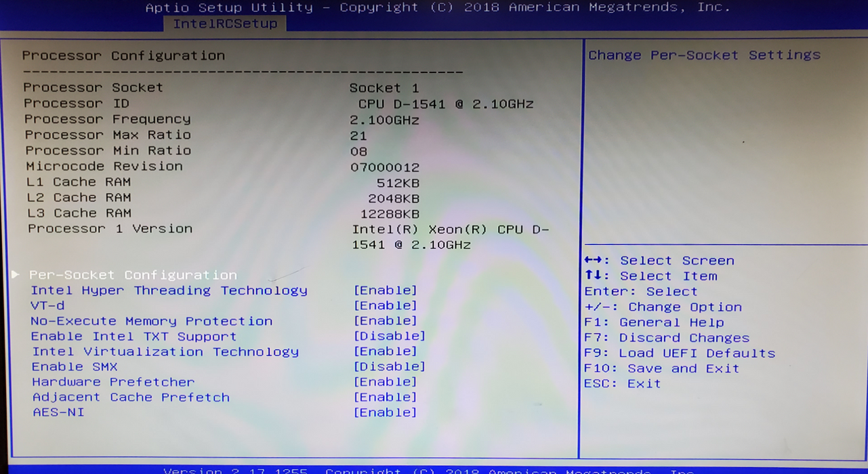The height and width of the screenshot is (474, 868).
Task: Click the 2048KB cache value
Action: point(394,198)
